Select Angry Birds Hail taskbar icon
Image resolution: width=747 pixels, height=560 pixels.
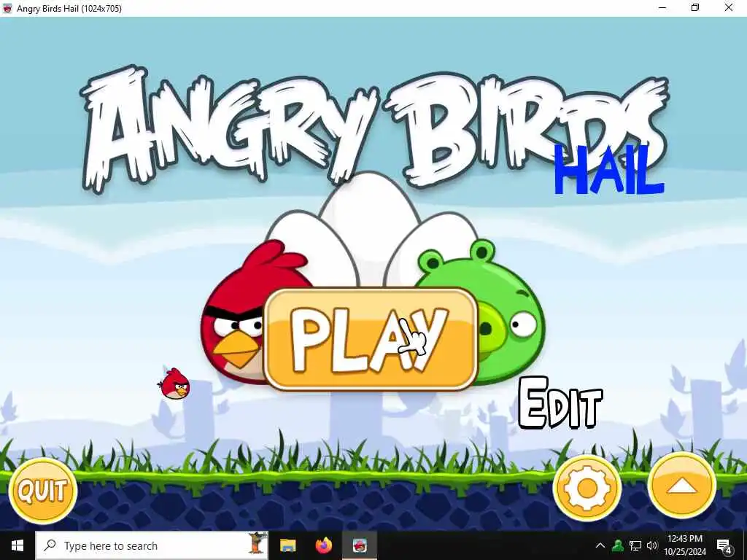tap(360, 545)
